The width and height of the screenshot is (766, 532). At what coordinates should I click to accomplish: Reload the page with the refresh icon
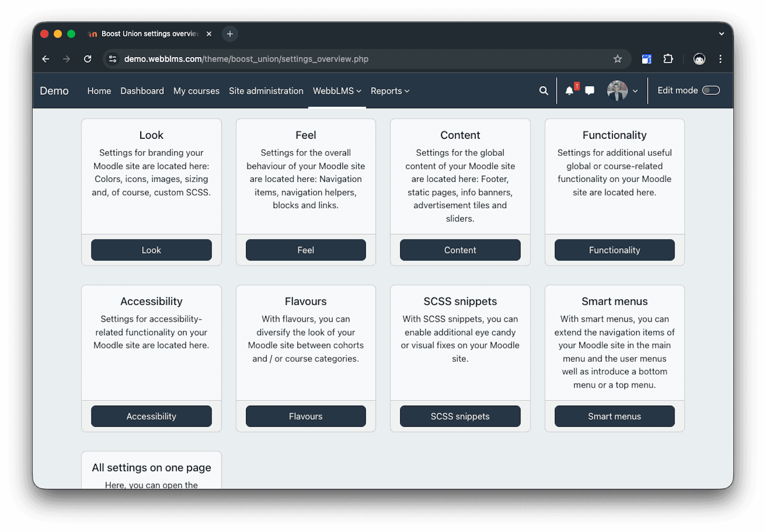click(x=88, y=59)
